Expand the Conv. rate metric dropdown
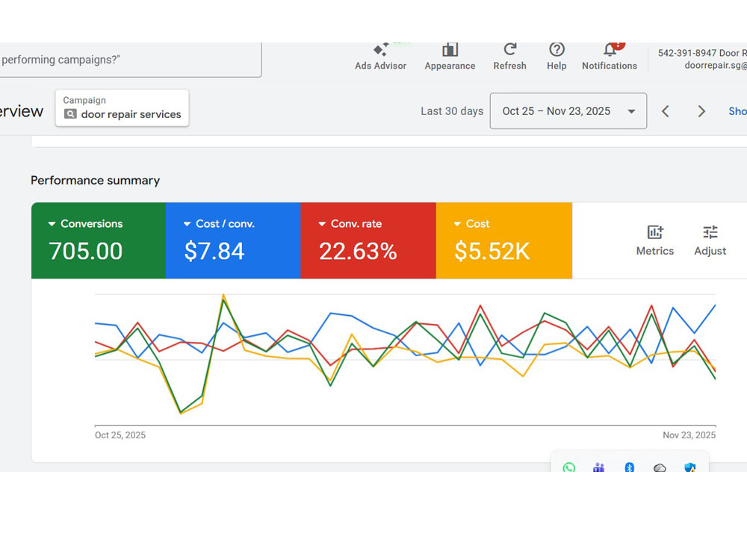 pos(322,224)
